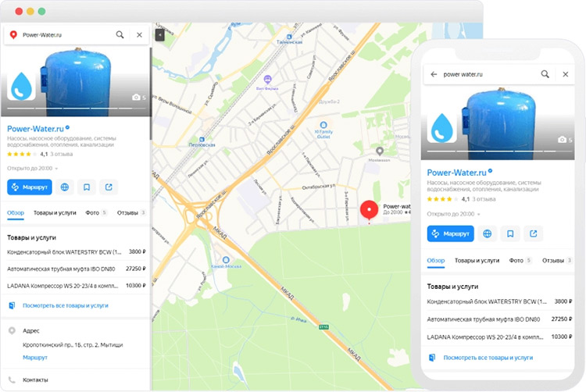Screen dimensions: 586x392
Task: Switch to Товары и услуги tab on phone
Action: (x=477, y=261)
